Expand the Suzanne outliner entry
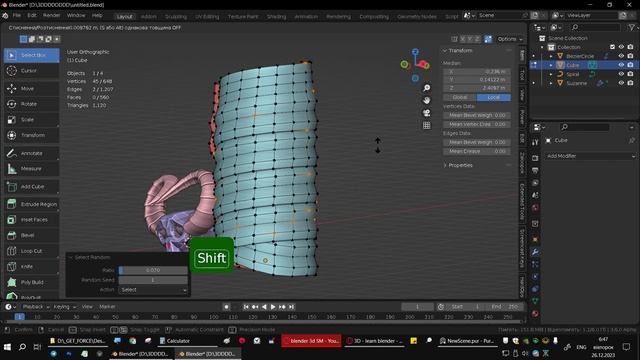This screenshot has height=360, width=640. click(551, 83)
